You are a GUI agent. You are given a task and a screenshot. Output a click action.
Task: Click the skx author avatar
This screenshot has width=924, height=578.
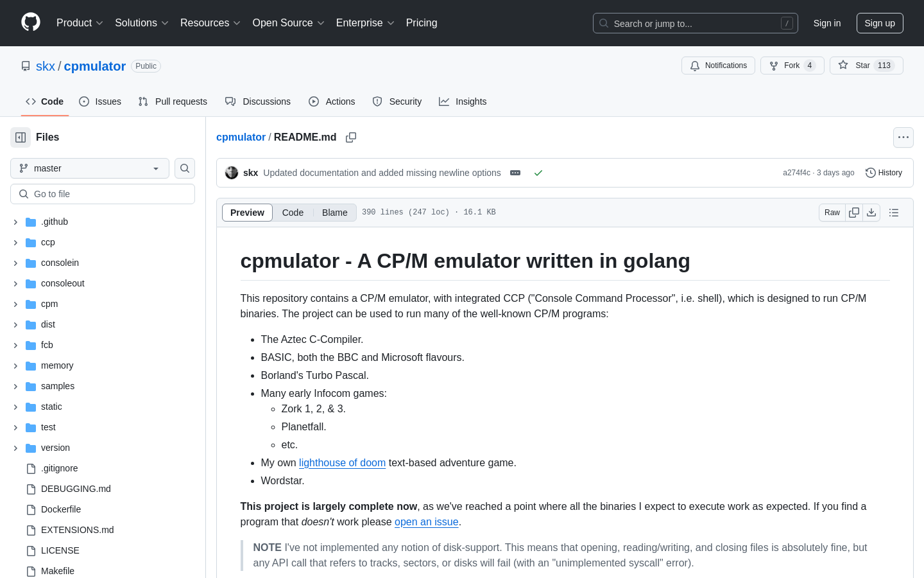232,173
